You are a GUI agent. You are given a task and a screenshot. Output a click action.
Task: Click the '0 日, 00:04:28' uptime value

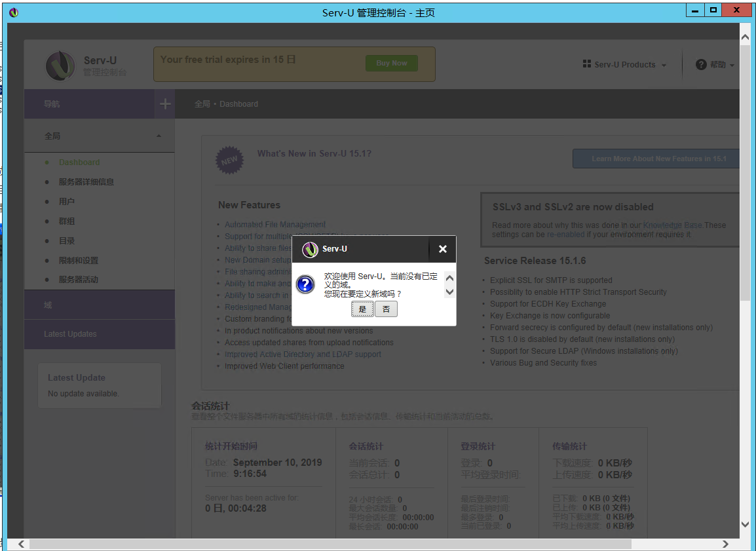(236, 508)
